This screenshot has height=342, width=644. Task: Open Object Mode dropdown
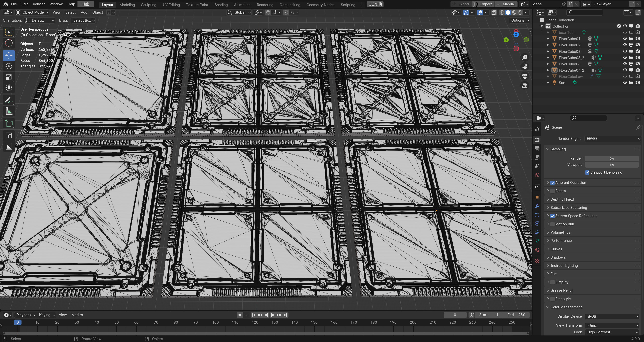(32, 12)
